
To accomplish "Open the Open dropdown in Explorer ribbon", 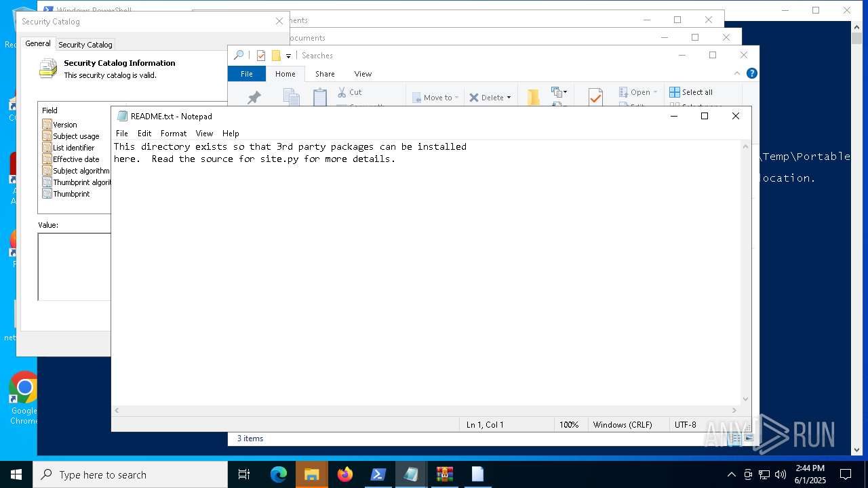I will point(638,92).
